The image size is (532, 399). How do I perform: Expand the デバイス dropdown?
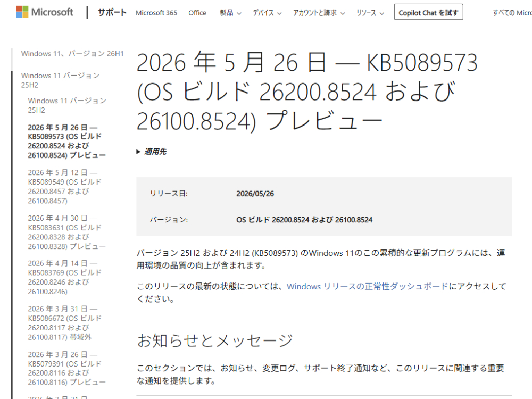tap(267, 13)
